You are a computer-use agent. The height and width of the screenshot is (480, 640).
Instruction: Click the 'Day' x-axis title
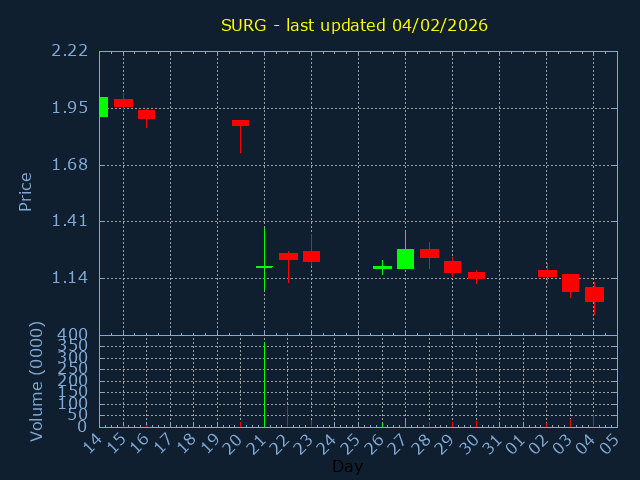347,466
